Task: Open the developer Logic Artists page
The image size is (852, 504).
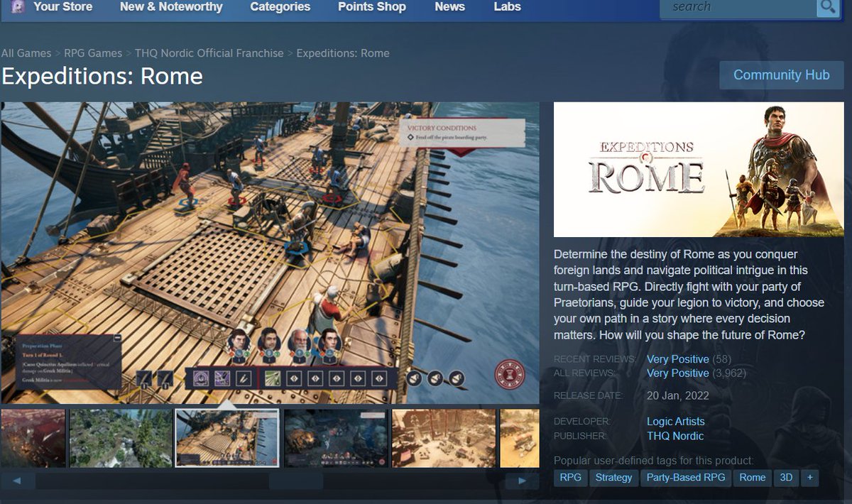Action: click(675, 422)
